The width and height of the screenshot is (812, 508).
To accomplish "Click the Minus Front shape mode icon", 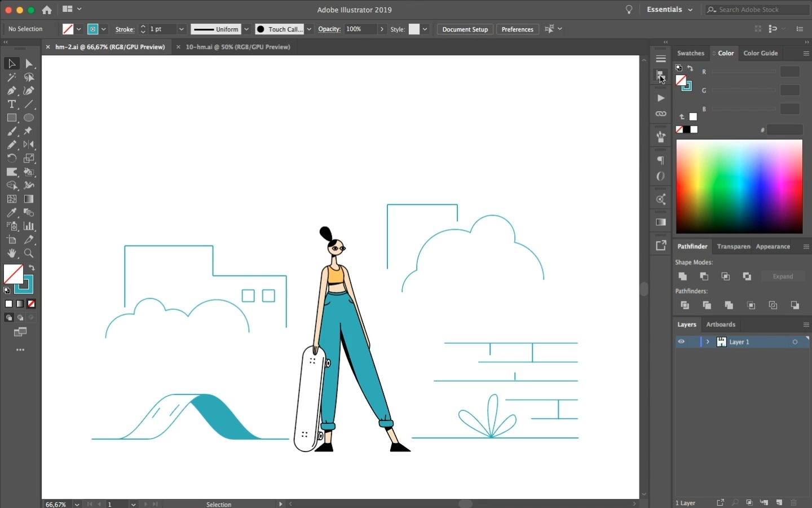I will coord(704,277).
